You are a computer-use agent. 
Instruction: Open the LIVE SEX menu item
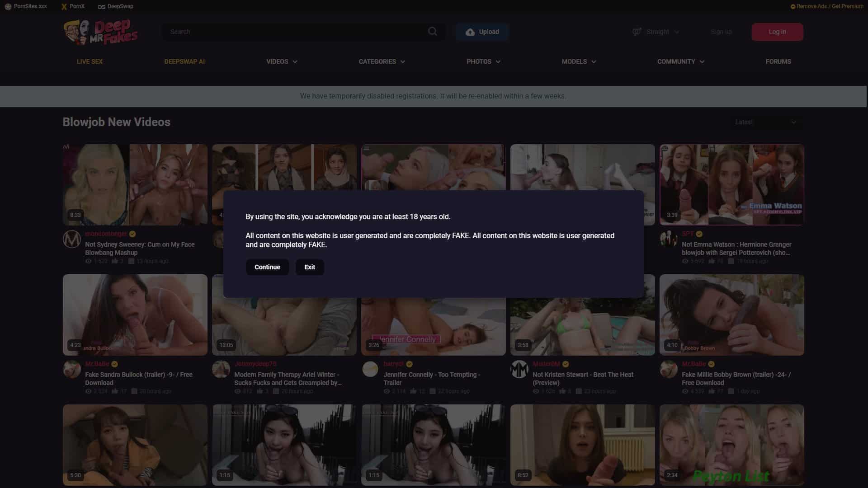click(90, 61)
